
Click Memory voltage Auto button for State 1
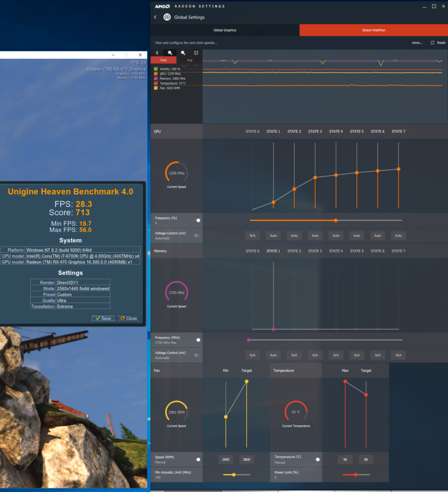[x=273, y=355]
